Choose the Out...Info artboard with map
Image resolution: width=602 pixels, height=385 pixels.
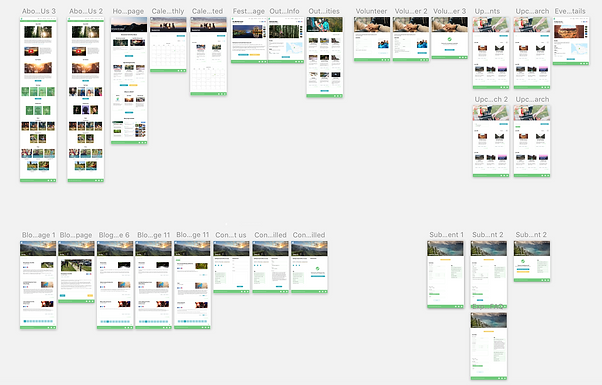(286, 40)
